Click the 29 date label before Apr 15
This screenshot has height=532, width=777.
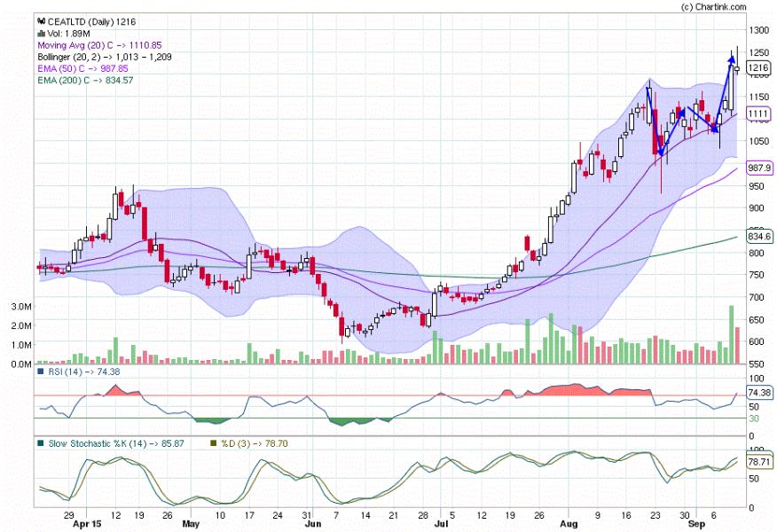tap(69, 515)
